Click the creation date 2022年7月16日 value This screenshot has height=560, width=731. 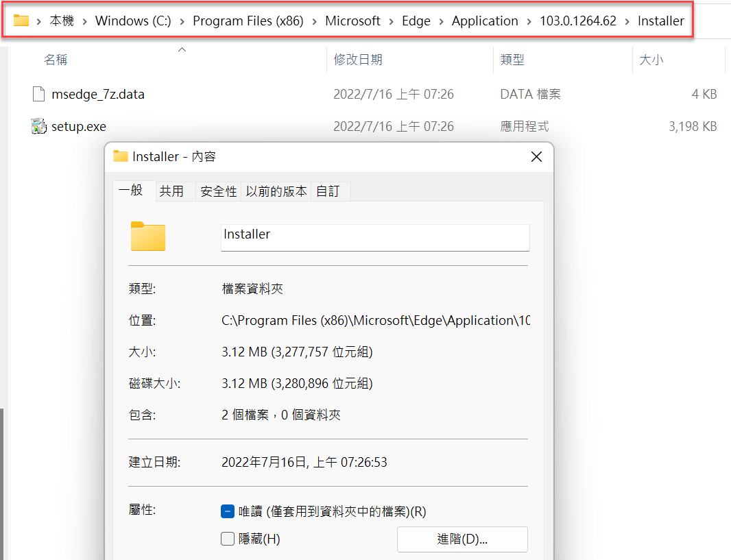pyautogui.click(x=304, y=462)
